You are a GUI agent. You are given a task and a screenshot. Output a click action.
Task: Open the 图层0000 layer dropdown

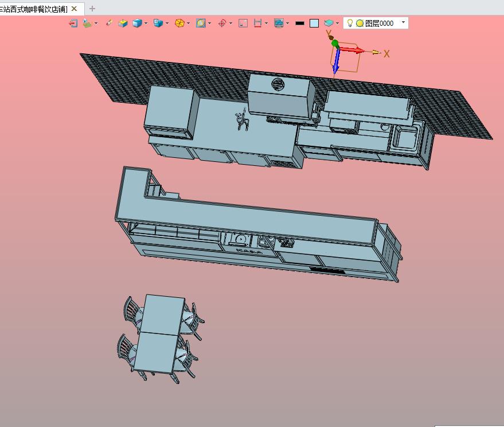(404, 22)
